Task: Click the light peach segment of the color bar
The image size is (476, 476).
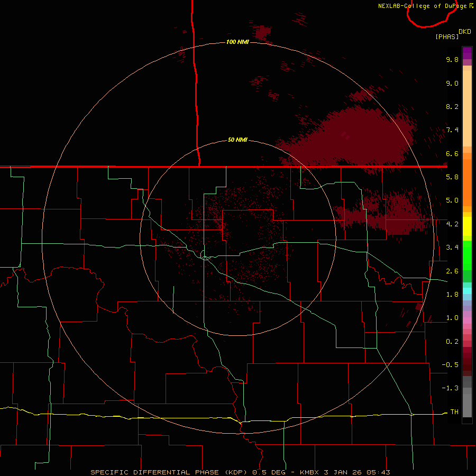Action: 467,108
